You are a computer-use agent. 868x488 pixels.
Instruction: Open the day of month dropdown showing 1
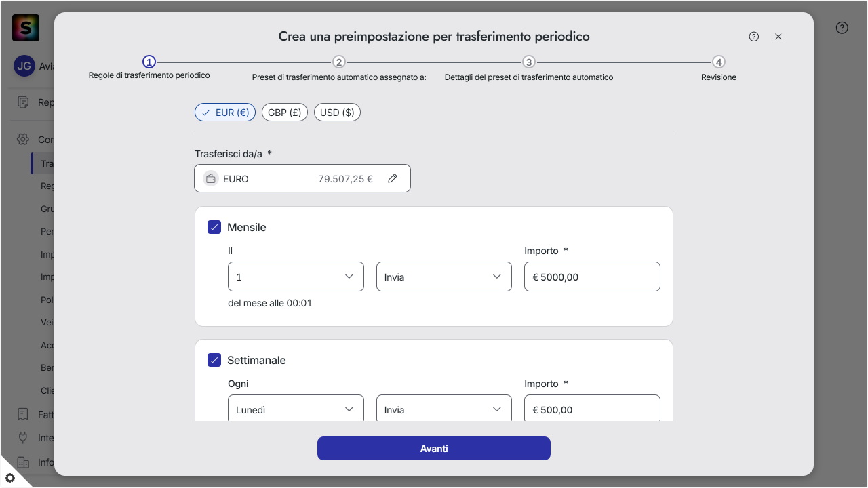point(296,277)
